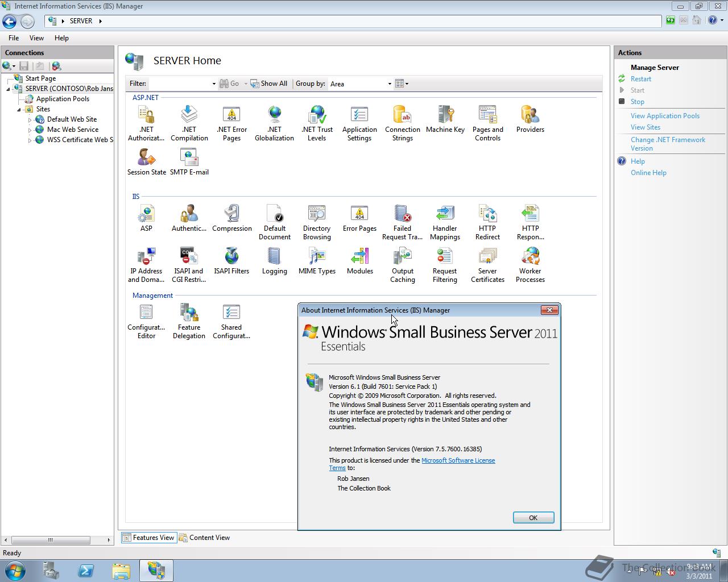Screen dimensions: 728x582
Task: Open Pages and Controls feature
Action: tap(487, 123)
